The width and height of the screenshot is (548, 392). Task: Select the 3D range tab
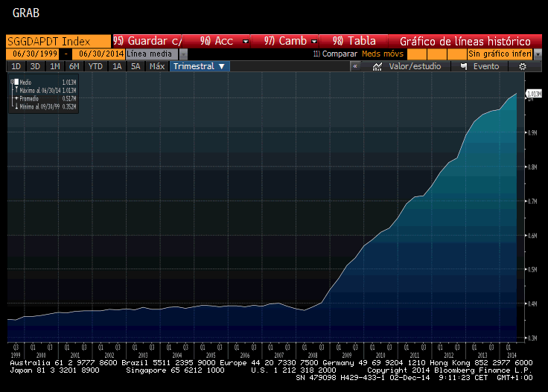click(x=35, y=66)
